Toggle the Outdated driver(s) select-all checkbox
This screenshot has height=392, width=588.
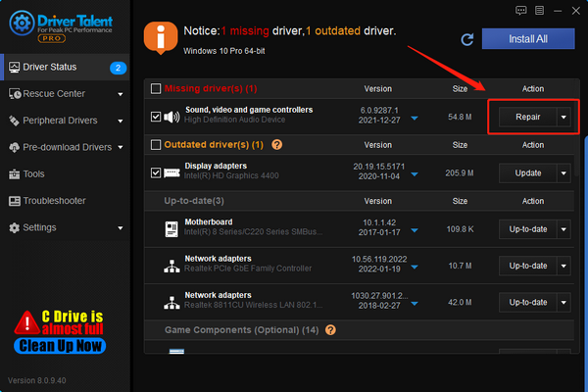(x=156, y=145)
